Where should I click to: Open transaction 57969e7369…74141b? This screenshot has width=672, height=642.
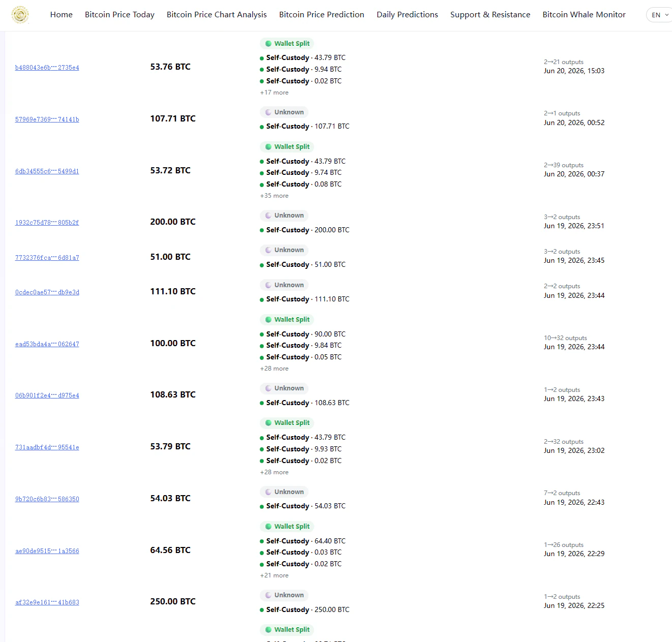pyautogui.click(x=47, y=119)
